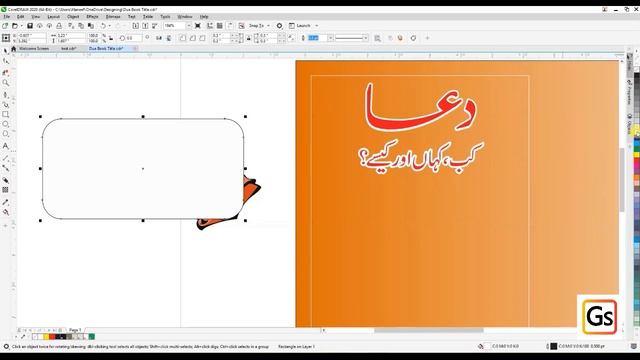The width and height of the screenshot is (640, 360).
Task: Open the Layout menu
Action: [53, 17]
